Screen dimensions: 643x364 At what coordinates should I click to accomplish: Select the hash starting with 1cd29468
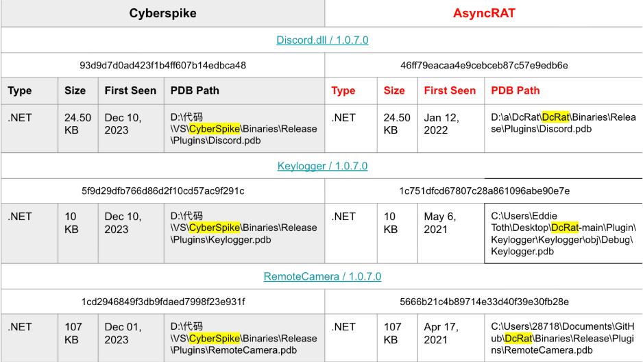coord(162,302)
